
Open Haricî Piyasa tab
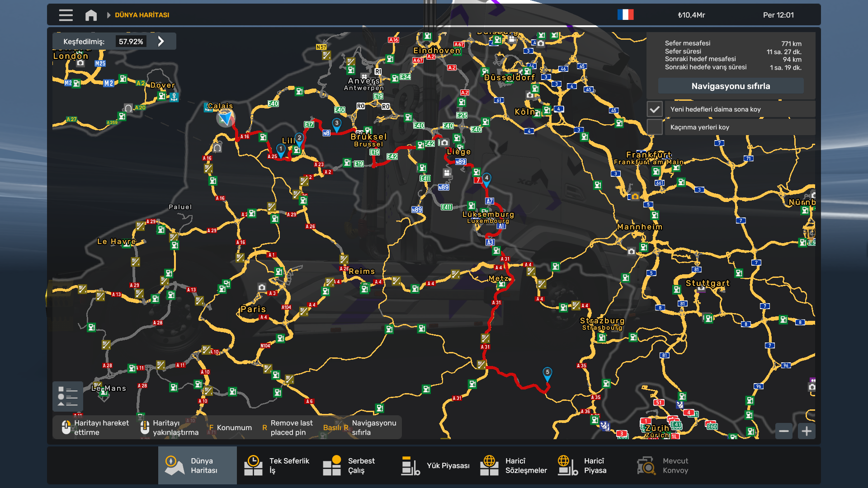pyautogui.click(x=591, y=465)
